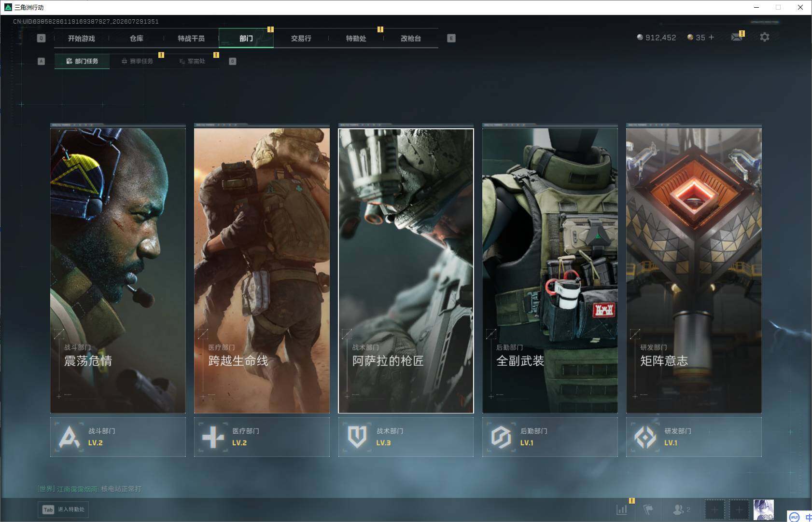The width and height of the screenshot is (812, 522).
Task: Click the 战斗部门 LV.2 level panel
Action: tap(118, 437)
